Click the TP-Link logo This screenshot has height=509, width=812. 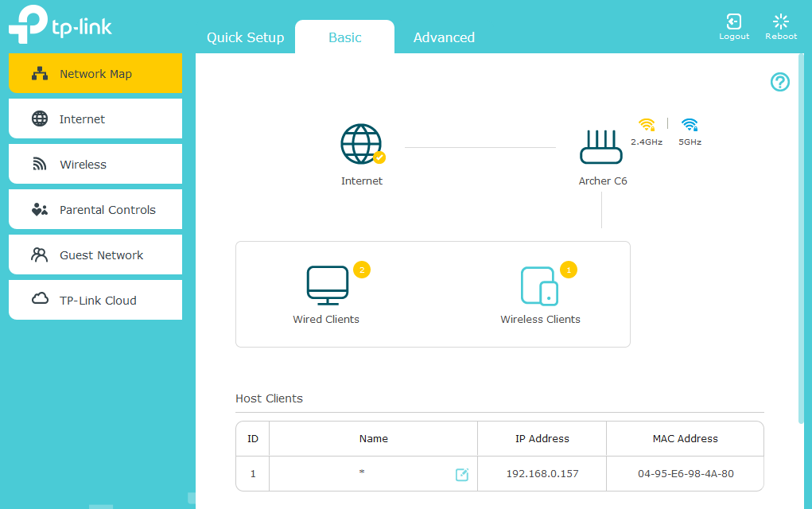(60, 25)
